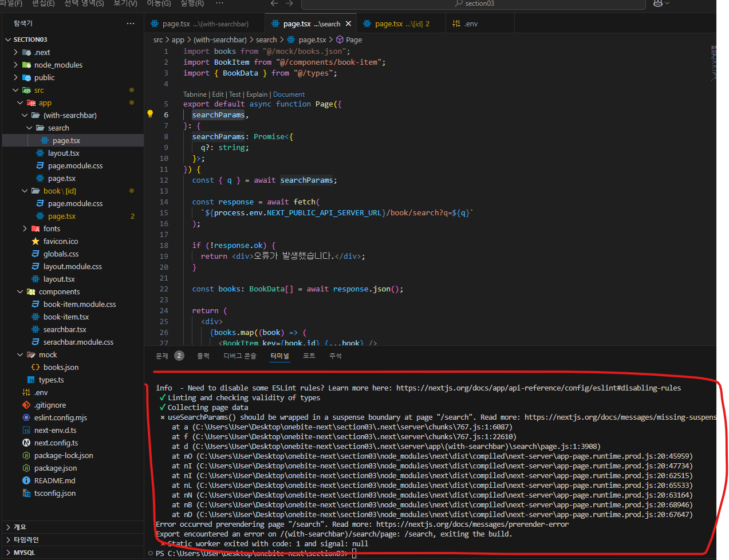Expand the .next folder
729x560 pixels.
pos(72,52)
